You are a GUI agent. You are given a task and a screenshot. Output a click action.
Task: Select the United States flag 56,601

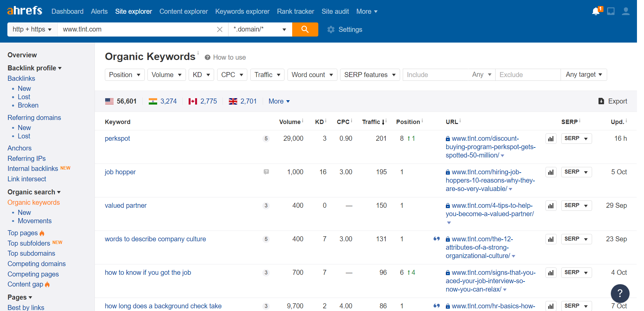tap(121, 101)
